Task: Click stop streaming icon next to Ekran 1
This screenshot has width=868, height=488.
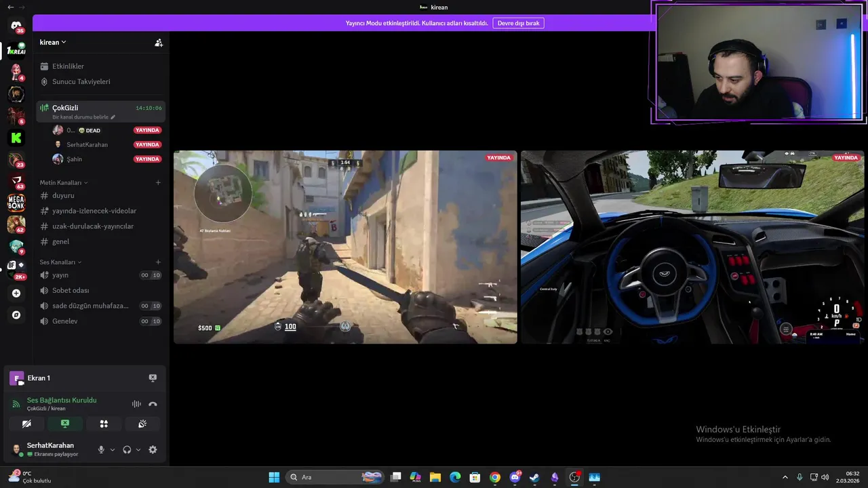Action: click(x=153, y=378)
